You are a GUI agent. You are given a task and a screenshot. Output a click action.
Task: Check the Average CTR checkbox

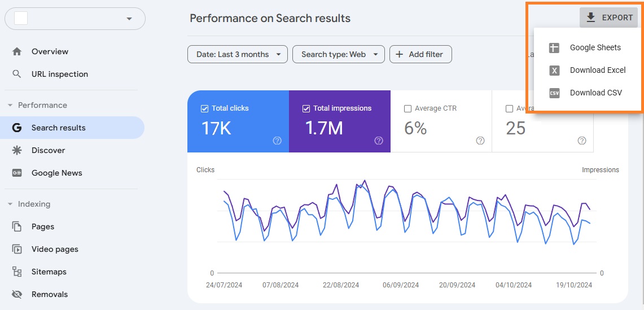tap(408, 108)
